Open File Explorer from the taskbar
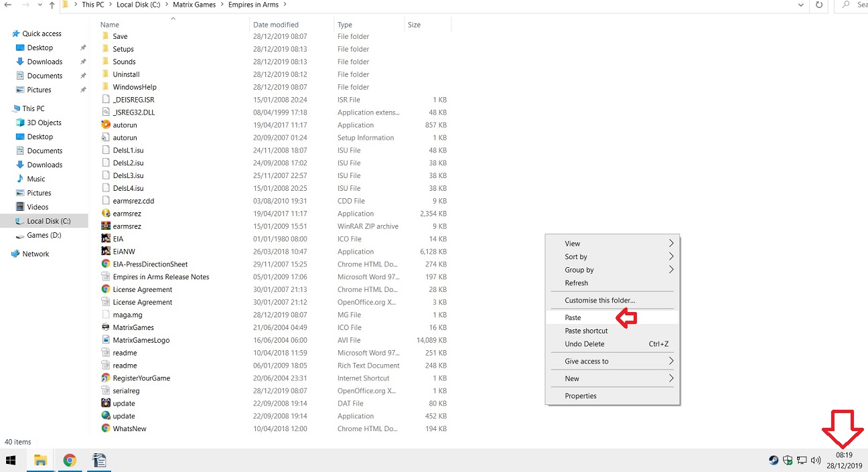This screenshot has width=868, height=472. [x=40, y=460]
